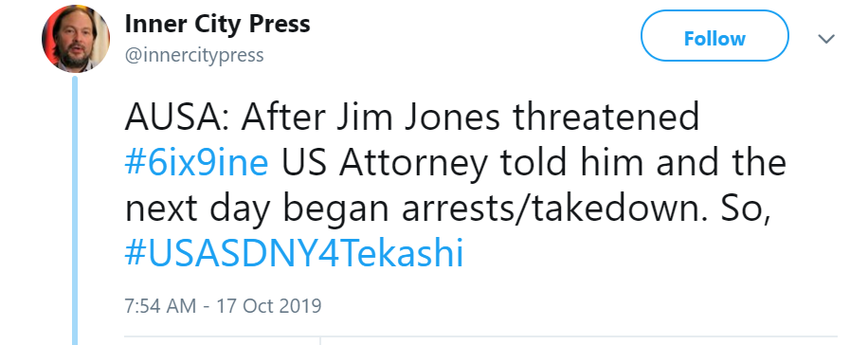The height and width of the screenshot is (345, 868).
Task: Expand the tweet options chevron
Action: (826, 39)
